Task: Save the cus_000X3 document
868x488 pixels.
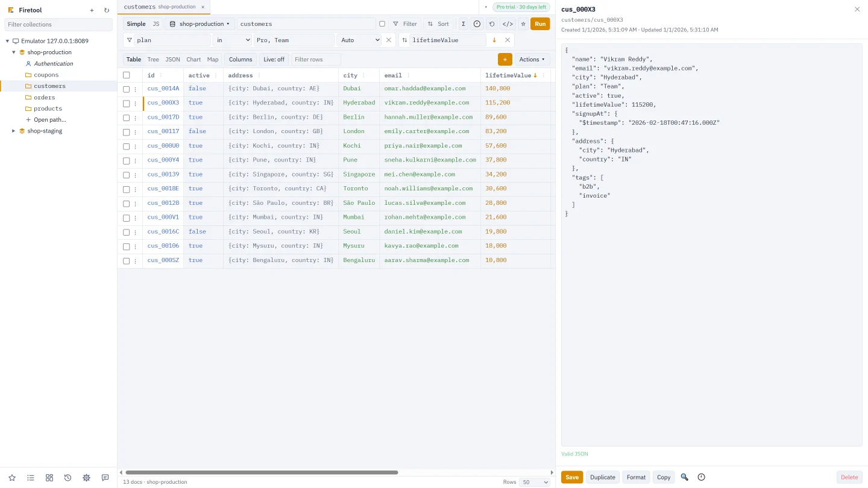Action: tap(572, 477)
